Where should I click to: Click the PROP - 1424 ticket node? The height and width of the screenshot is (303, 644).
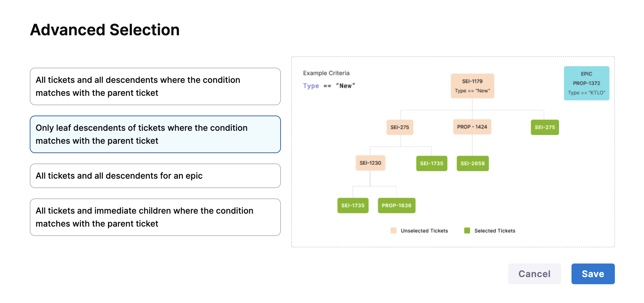[x=472, y=127]
